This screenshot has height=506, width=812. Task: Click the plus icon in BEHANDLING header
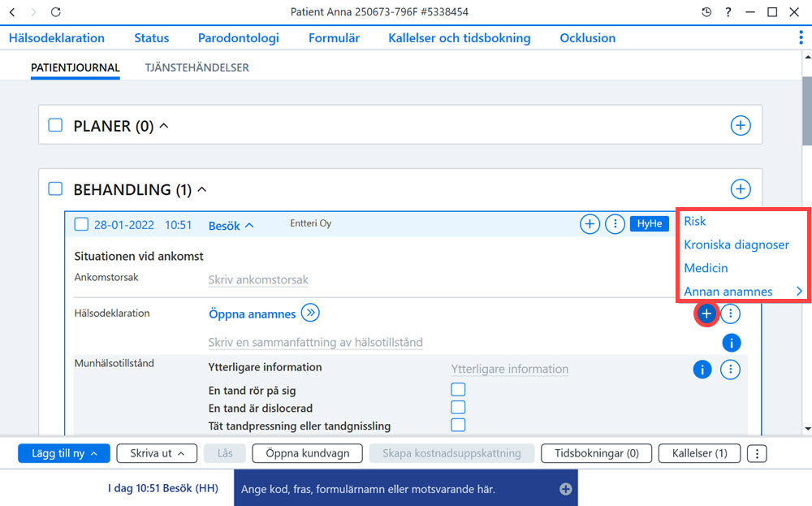[x=741, y=189]
